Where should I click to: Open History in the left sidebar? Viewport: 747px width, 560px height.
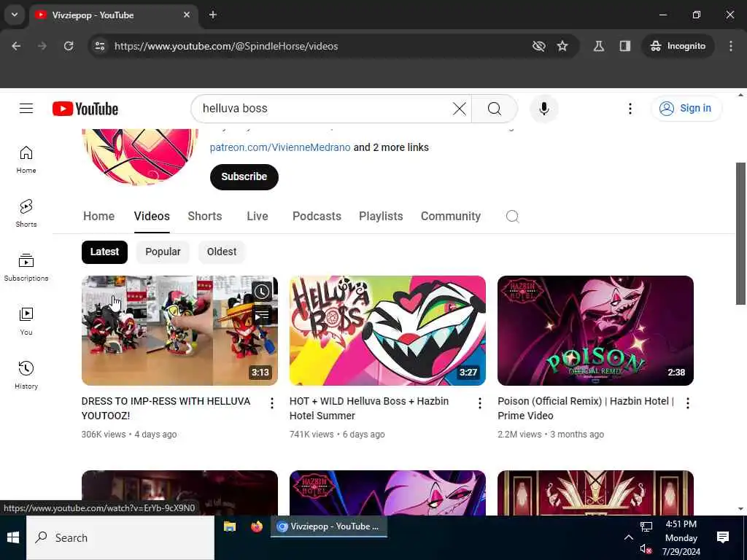pyautogui.click(x=26, y=376)
